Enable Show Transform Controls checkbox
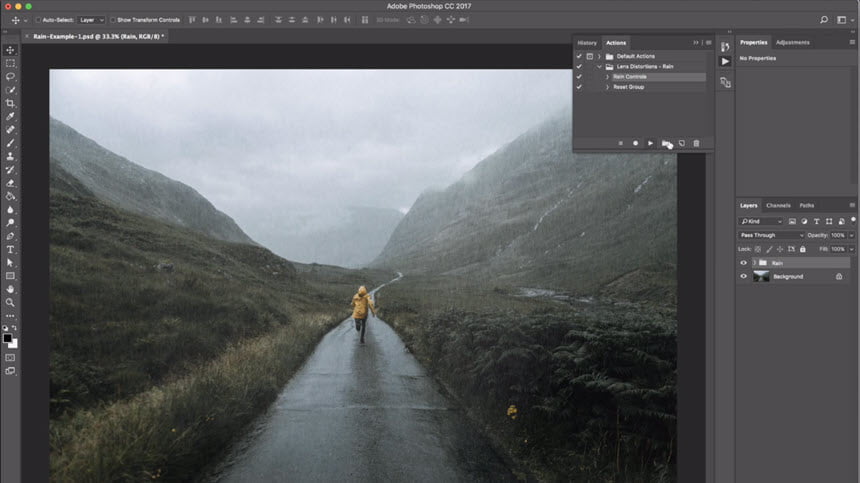The width and height of the screenshot is (860, 483). 112,20
